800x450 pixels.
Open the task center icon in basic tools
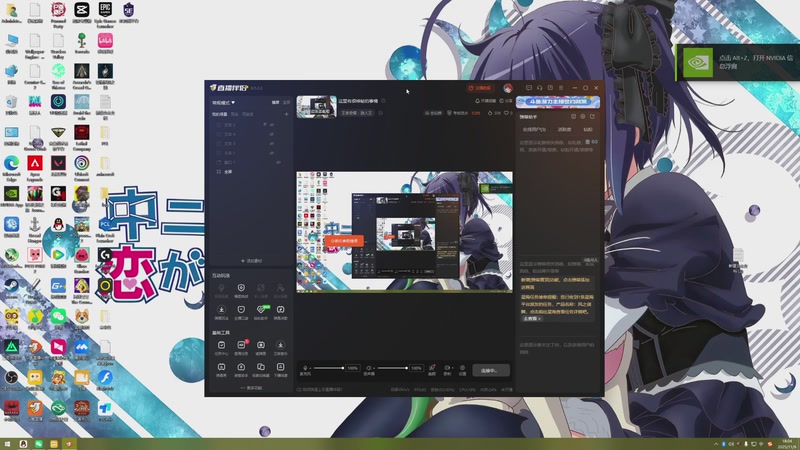pyautogui.click(x=221, y=345)
